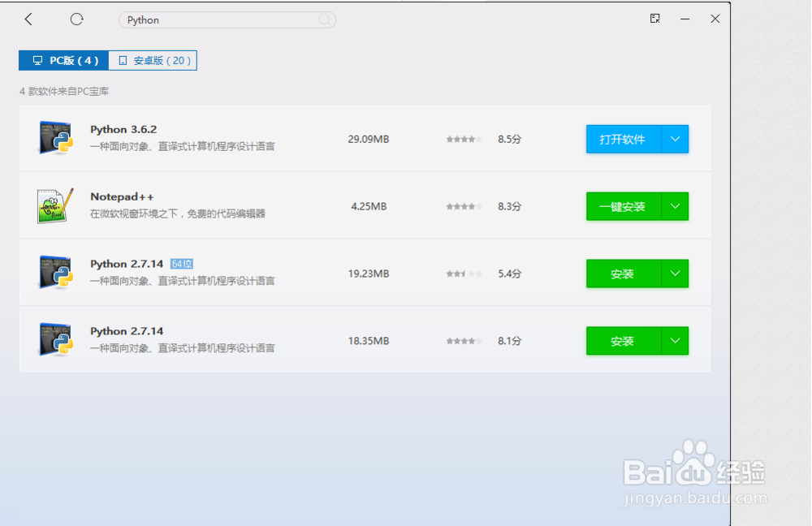Click star rating for Python 3.6.2
Viewport: 812px width, 526px height.
(464, 140)
